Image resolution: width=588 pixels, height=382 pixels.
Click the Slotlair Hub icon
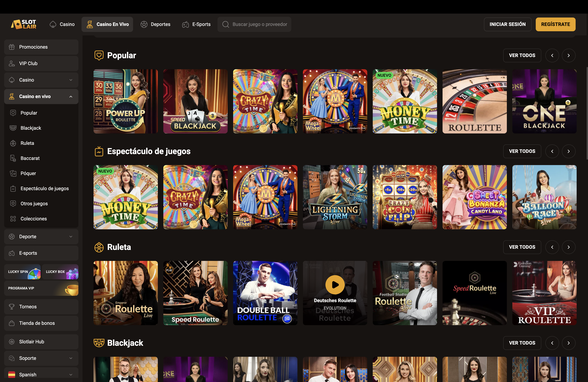[x=12, y=341]
